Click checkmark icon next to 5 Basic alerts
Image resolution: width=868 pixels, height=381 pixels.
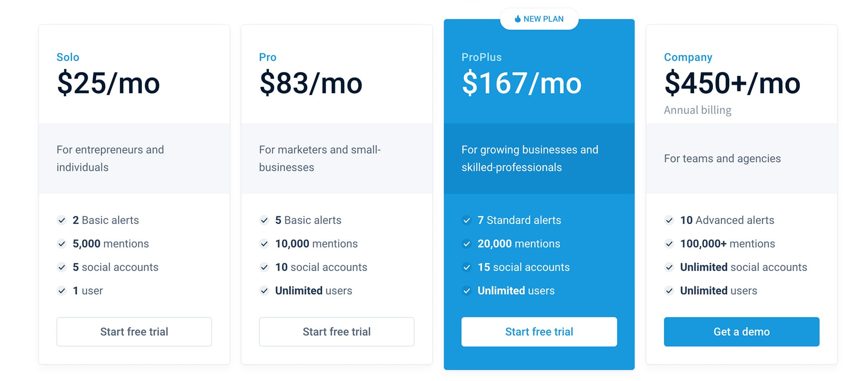tap(264, 220)
